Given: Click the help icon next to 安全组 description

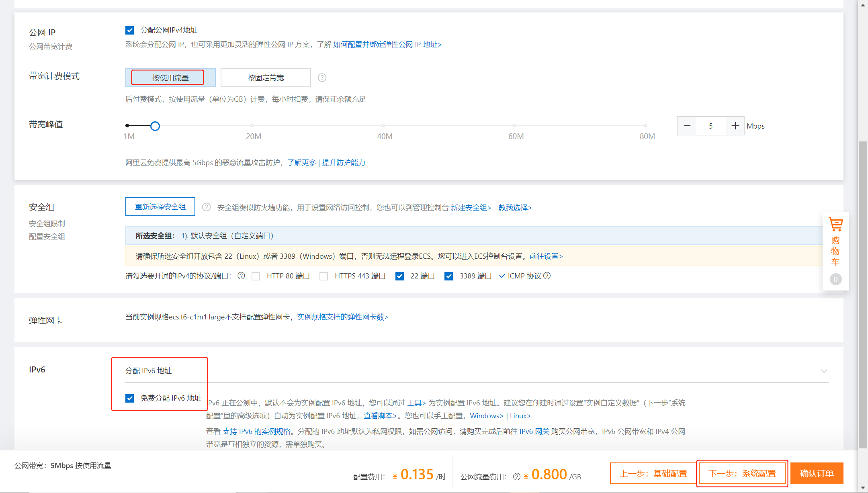Looking at the screenshot, I should pyautogui.click(x=206, y=207).
